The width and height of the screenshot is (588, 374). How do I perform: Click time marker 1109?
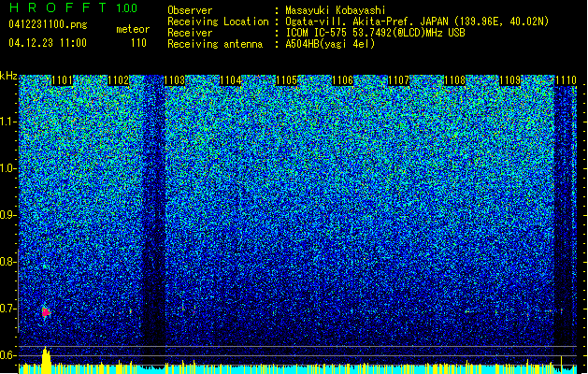click(510, 80)
